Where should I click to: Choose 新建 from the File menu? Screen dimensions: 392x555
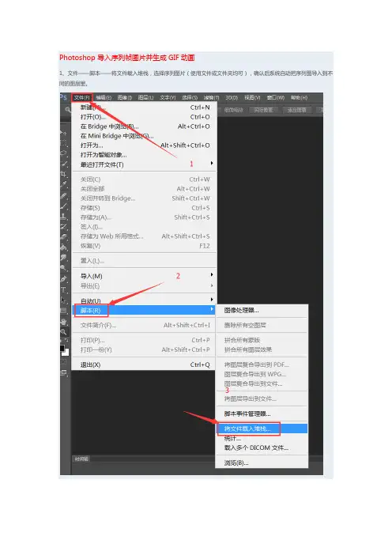[x=145, y=108]
